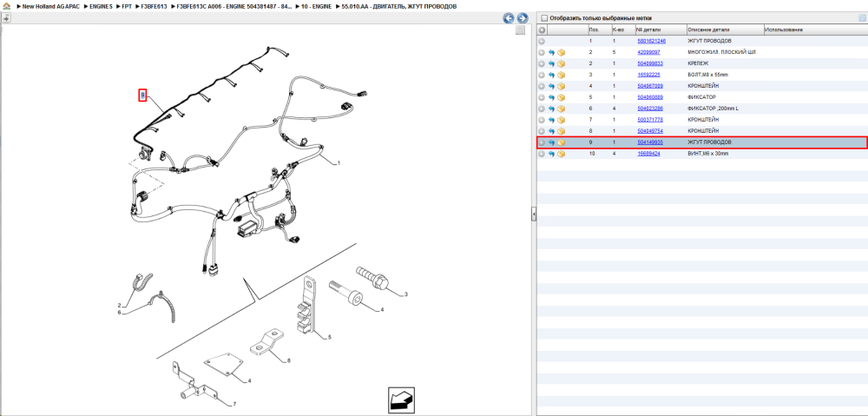Select callout 5 next to the clip bracket

coord(329,337)
